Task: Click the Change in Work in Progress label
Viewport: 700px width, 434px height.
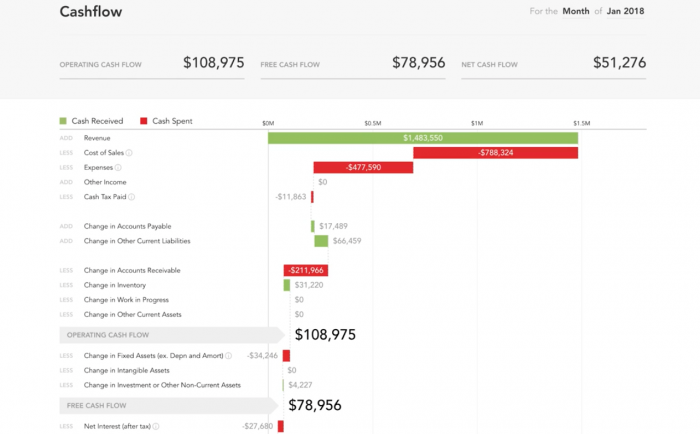Action: [x=126, y=300]
